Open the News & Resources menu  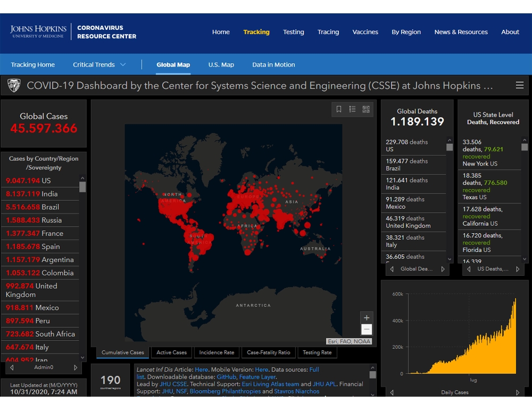point(461,32)
